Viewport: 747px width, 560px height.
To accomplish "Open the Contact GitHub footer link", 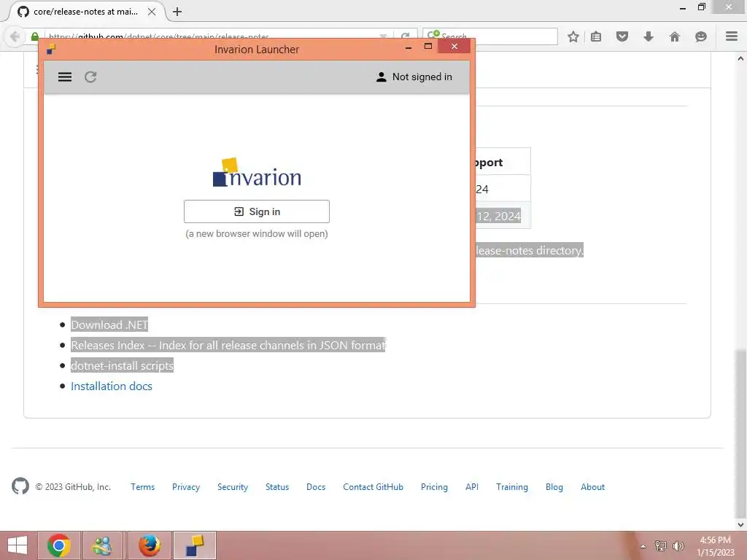I will [373, 486].
